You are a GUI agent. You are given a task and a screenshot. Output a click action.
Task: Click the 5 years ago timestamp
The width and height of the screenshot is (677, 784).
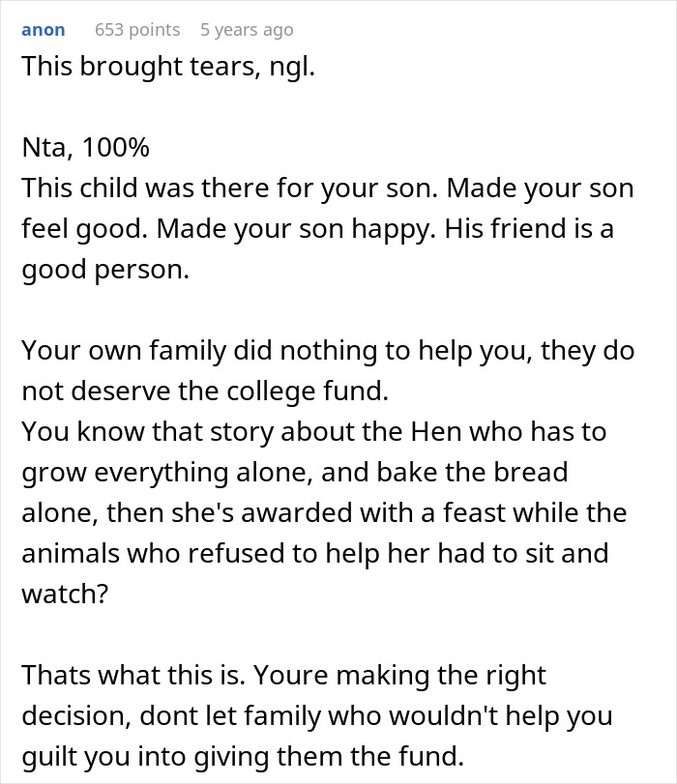click(247, 30)
